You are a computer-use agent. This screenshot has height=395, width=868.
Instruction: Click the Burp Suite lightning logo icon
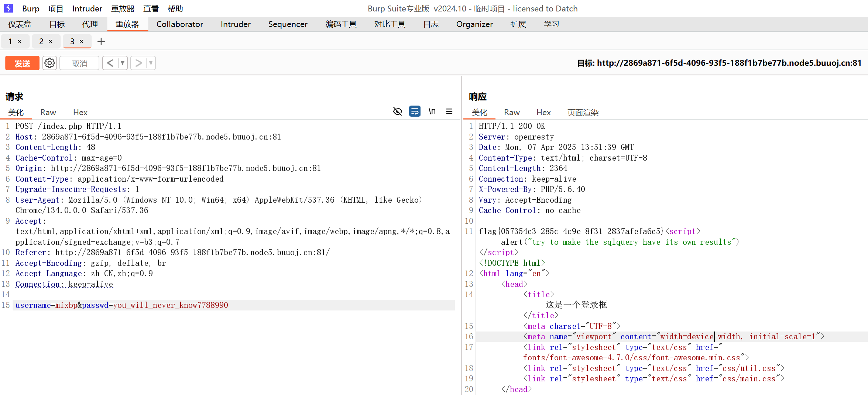pyautogui.click(x=8, y=8)
